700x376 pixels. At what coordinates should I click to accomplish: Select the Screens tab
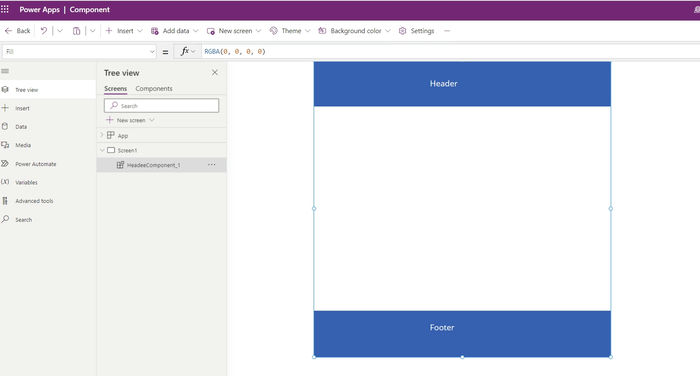116,88
